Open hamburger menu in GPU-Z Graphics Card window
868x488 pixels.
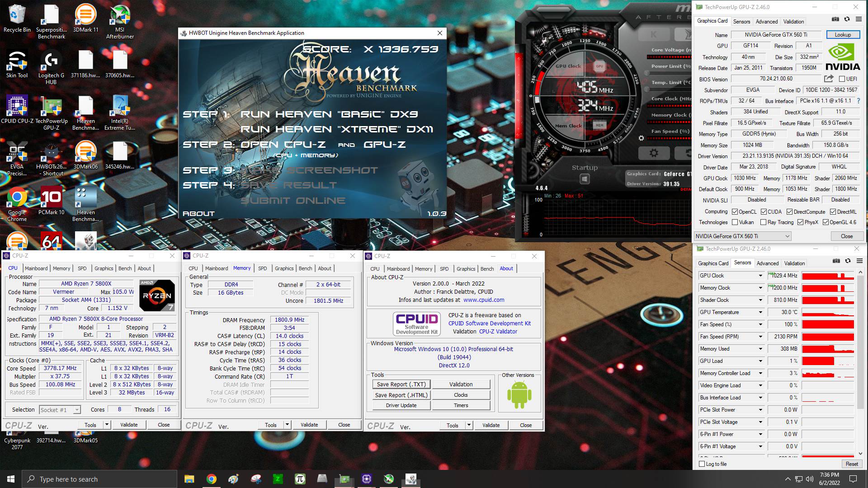tap(858, 19)
